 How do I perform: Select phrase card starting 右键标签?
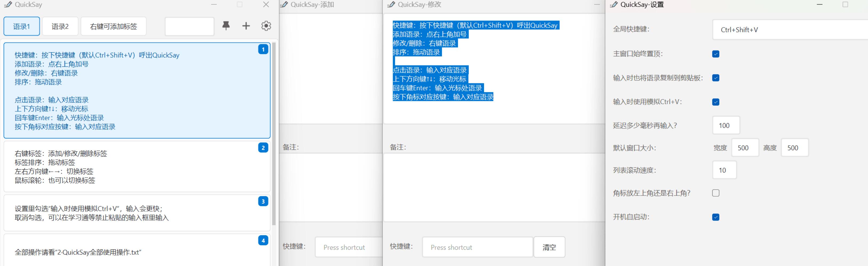click(x=137, y=167)
